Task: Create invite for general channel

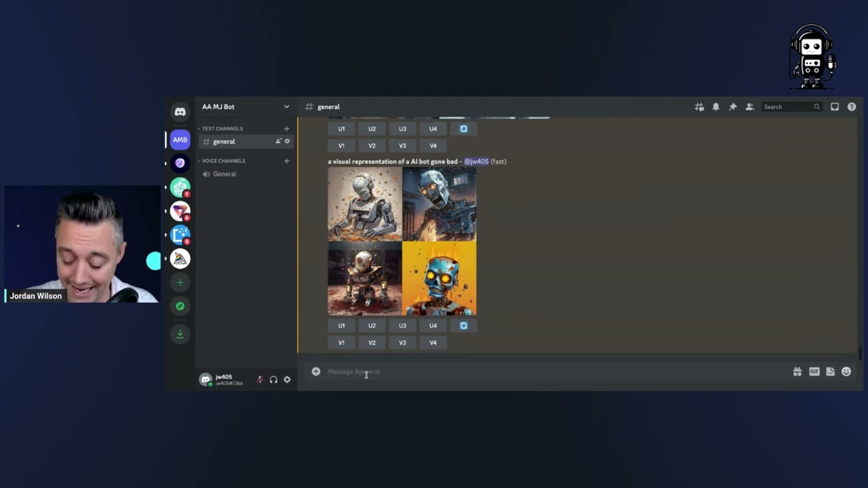Action: (x=278, y=141)
